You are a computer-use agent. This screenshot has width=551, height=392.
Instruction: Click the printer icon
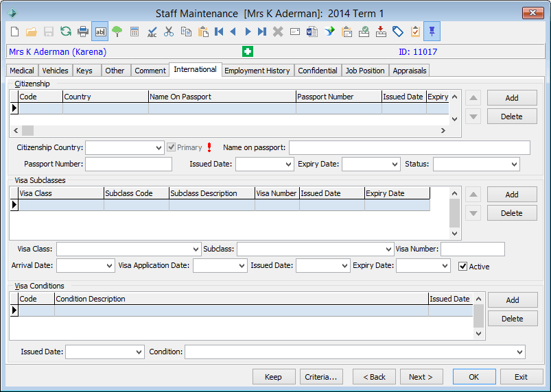pos(83,32)
